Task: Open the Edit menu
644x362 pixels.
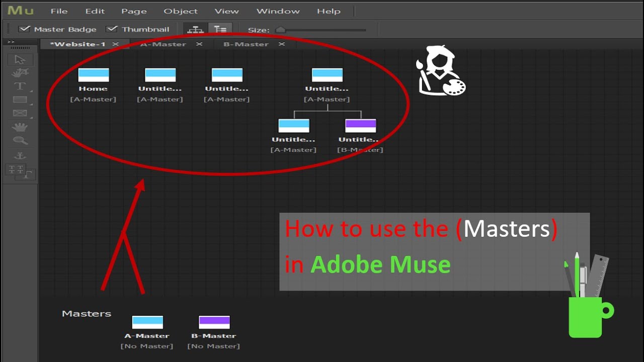Action: [95, 11]
